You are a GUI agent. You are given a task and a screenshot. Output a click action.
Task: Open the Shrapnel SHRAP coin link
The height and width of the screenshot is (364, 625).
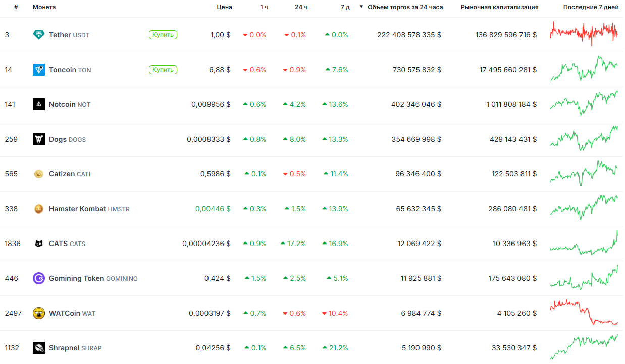75,348
